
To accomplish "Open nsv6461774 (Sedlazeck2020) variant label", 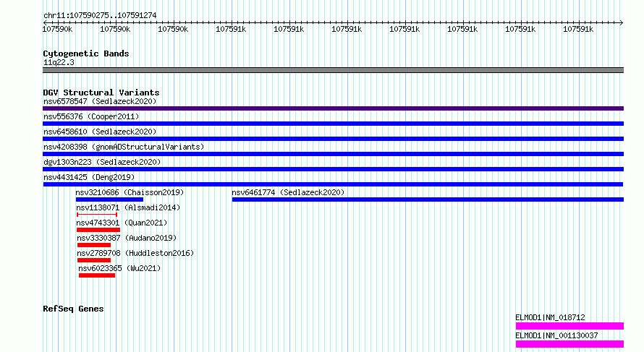I will [x=288, y=192].
